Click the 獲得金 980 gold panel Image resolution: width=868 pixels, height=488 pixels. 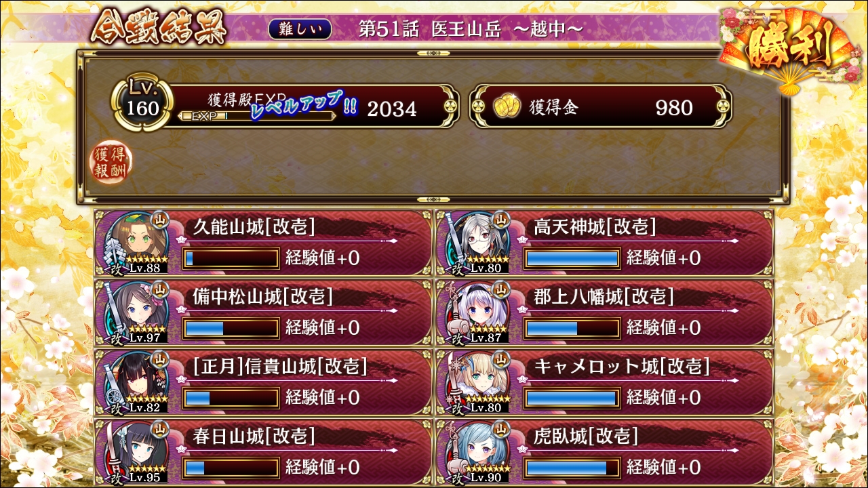(601, 106)
